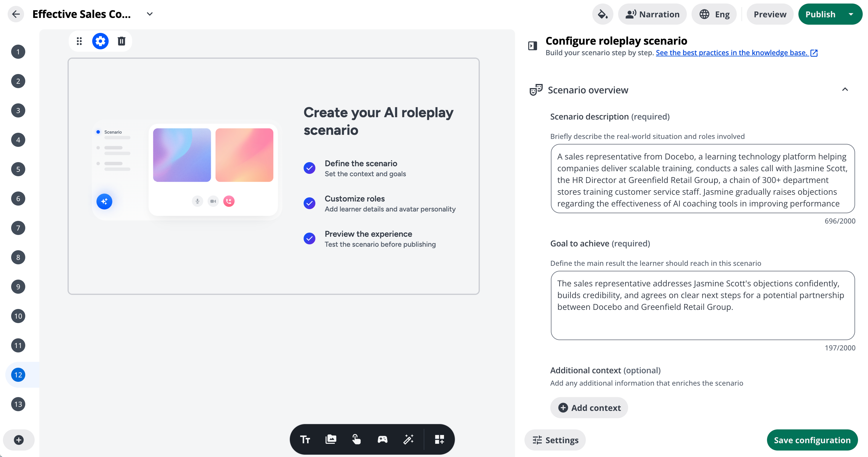Go to slide 2
868x457 pixels.
coord(18,81)
